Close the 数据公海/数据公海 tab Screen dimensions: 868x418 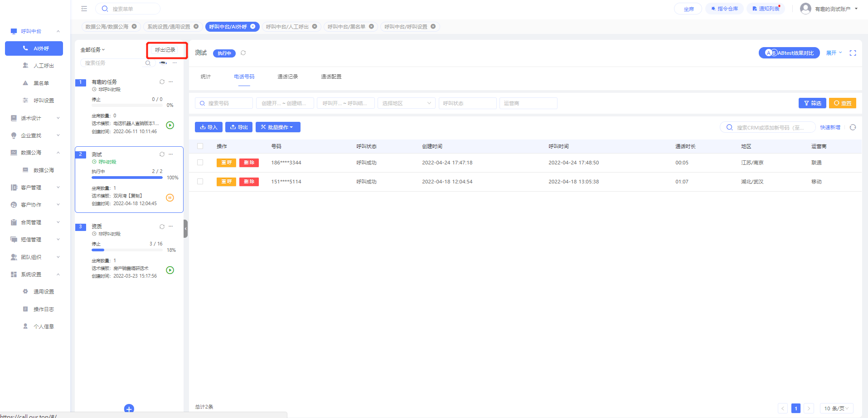(134, 27)
